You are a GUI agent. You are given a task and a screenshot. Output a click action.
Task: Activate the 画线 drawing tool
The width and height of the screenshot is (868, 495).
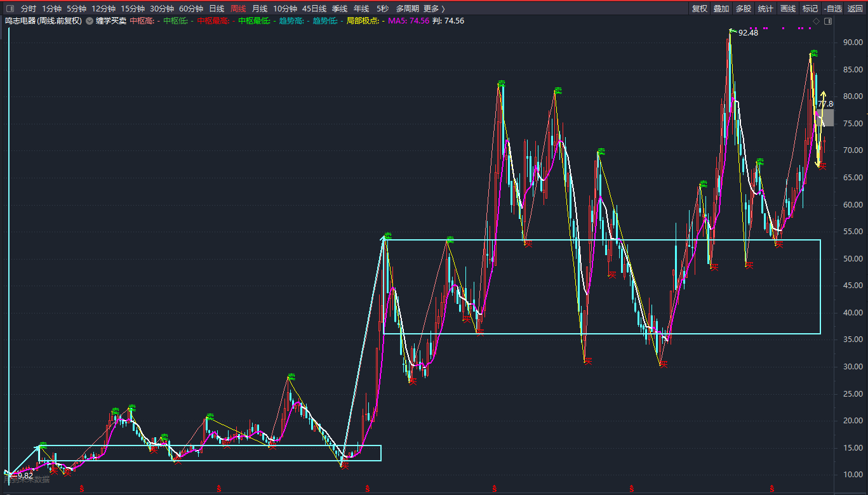pos(787,9)
